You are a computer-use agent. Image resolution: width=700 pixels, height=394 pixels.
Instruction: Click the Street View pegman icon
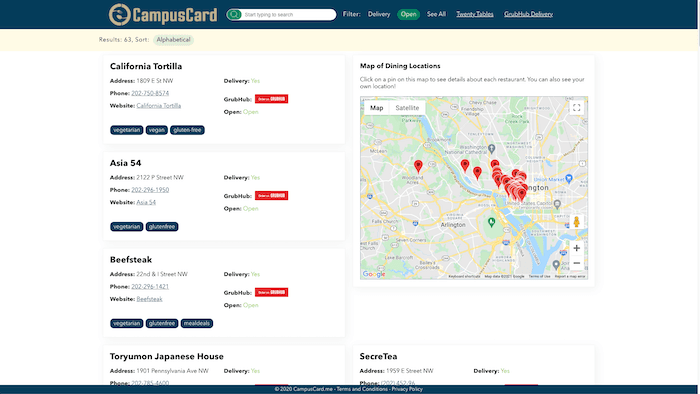point(576,222)
